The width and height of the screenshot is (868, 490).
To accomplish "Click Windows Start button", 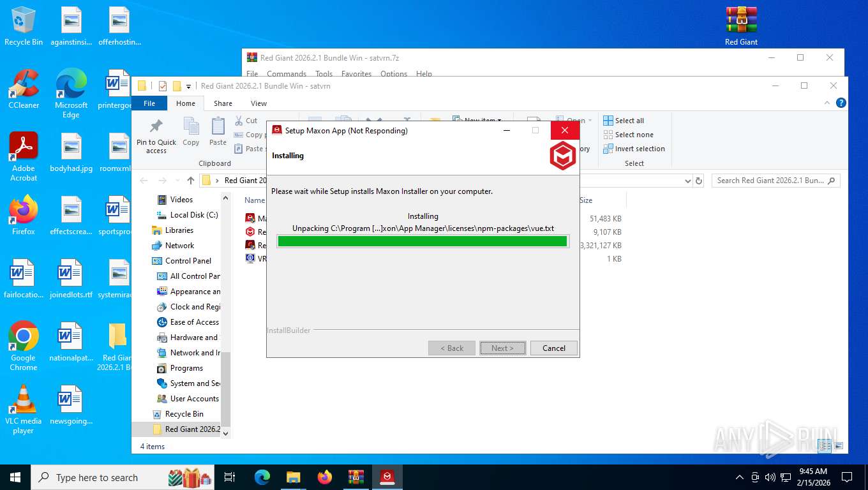I will [15, 477].
